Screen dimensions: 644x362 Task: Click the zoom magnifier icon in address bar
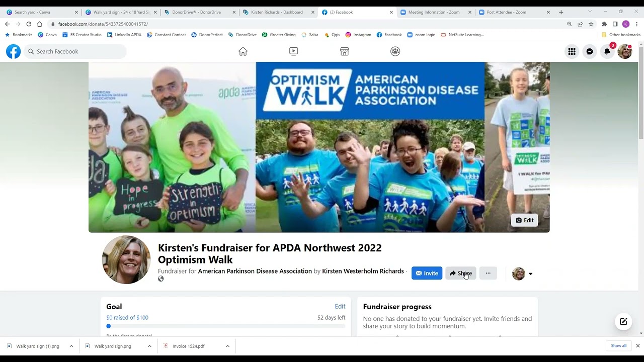coord(570,24)
